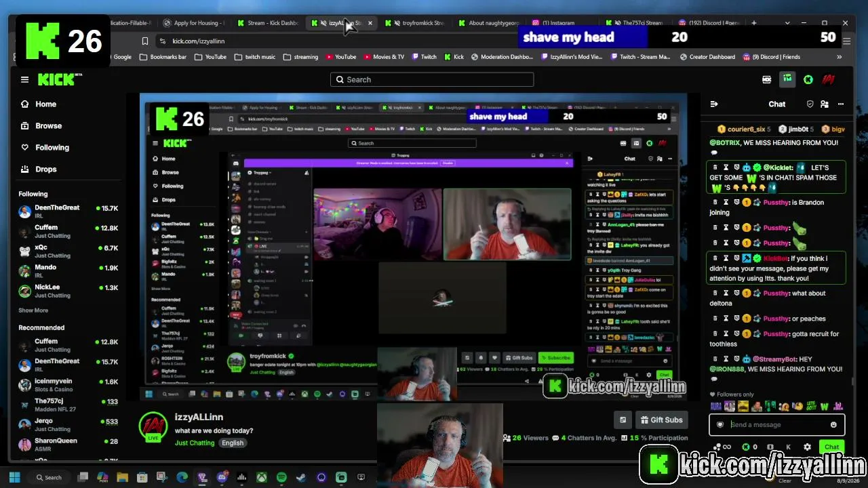Focus the Kick search box
868x488 pixels.
click(432, 79)
